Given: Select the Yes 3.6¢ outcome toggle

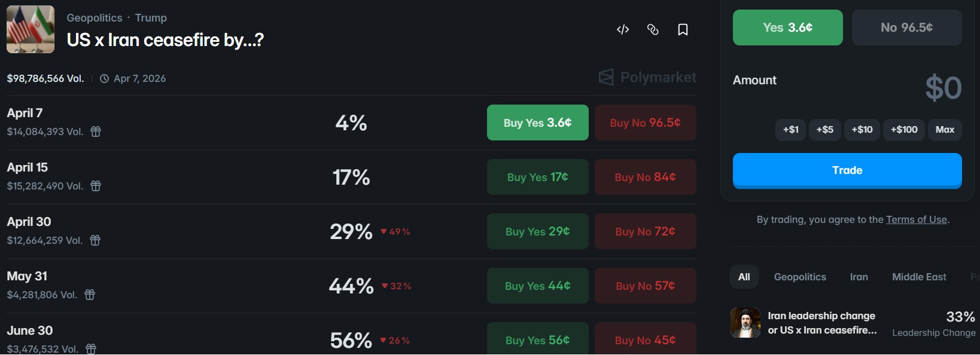Looking at the screenshot, I should pyautogui.click(x=787, y=27).
